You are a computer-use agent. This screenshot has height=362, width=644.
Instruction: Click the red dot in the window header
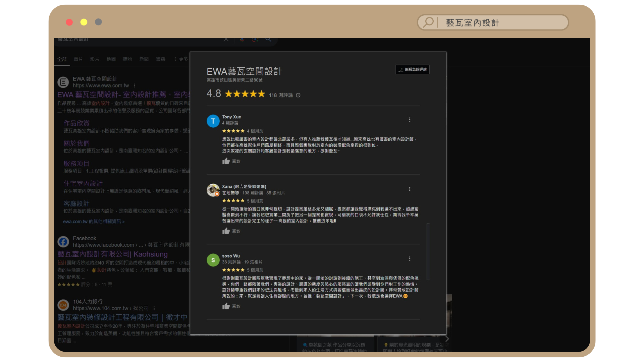tap(69, 22)
